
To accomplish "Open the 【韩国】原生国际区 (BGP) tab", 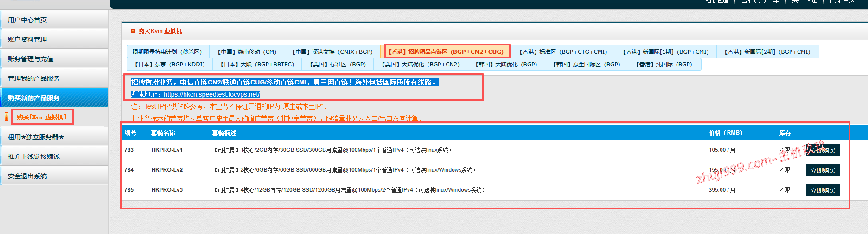I will (x=586, y=65).
